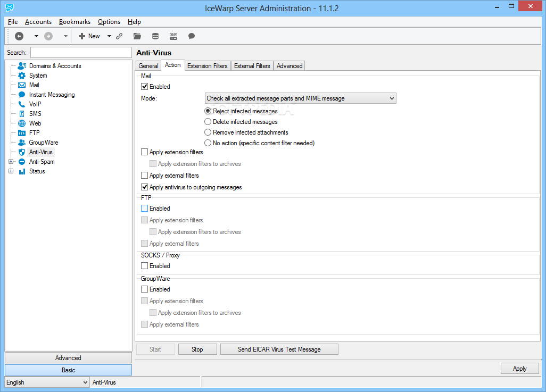The width and height of the screenshot is (546, 392).
Task: Enable SOCKS / Proxy Enabled checkbox
Action: 145,266
